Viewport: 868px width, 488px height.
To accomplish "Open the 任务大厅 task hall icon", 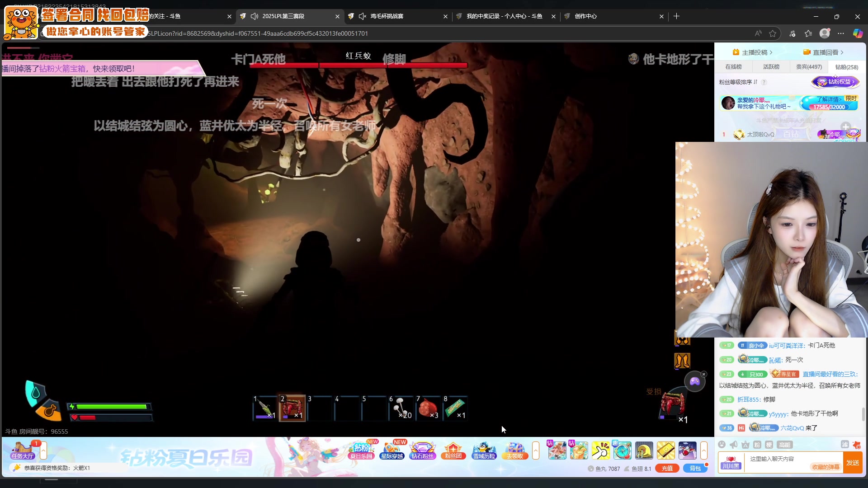I will (23, 450).
